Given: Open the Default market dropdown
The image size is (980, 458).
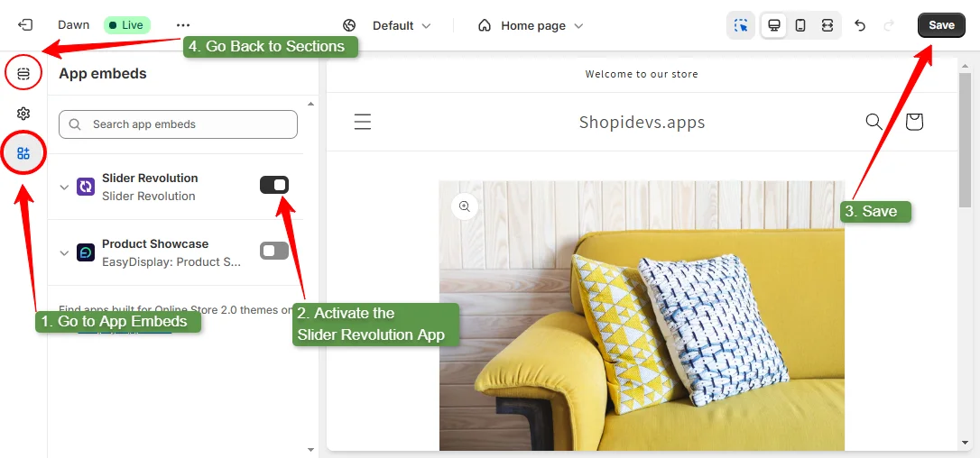Looking at the screenshot, I should coord(402,25).
